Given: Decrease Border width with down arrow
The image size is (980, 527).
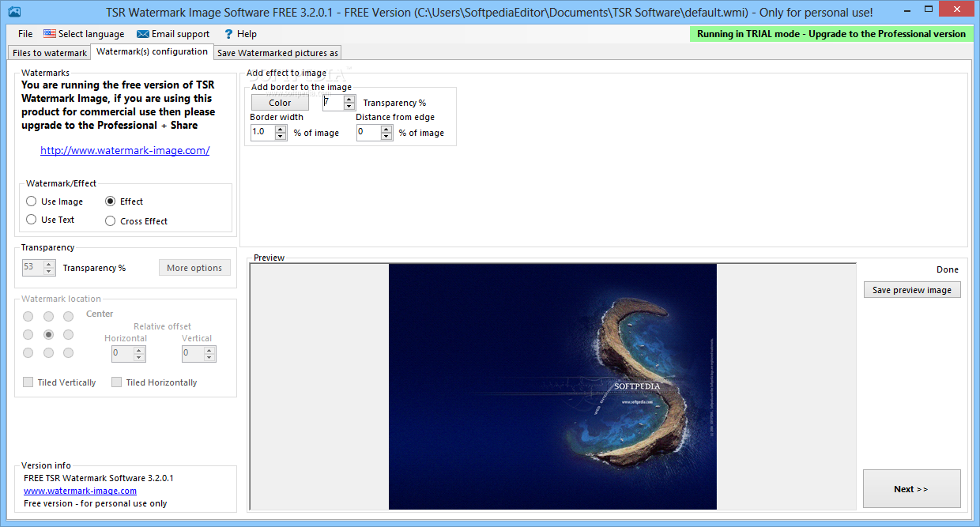Looking at the screenshot, I should coord(281,137).
